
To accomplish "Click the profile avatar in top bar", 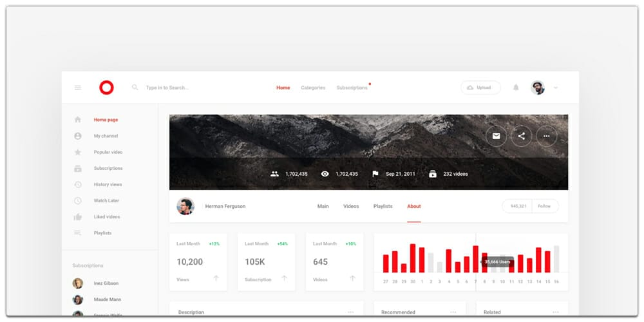I will [538, 88].
